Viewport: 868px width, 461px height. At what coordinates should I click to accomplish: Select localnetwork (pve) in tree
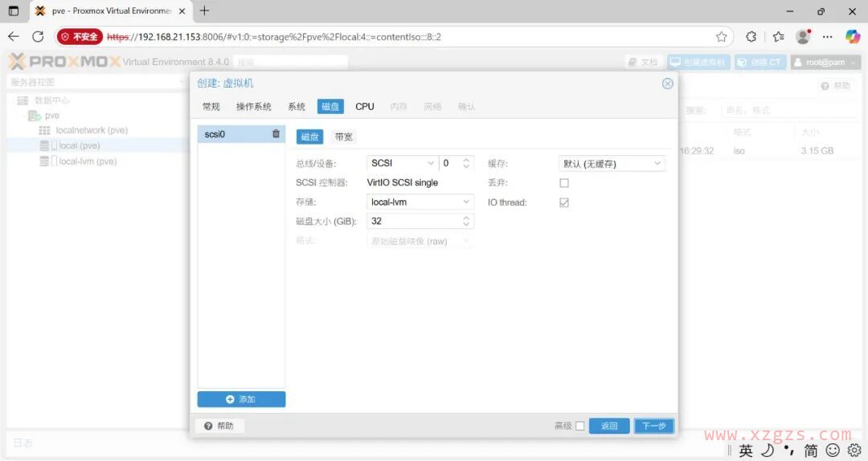pyautogui.click(x=92, y=130)
